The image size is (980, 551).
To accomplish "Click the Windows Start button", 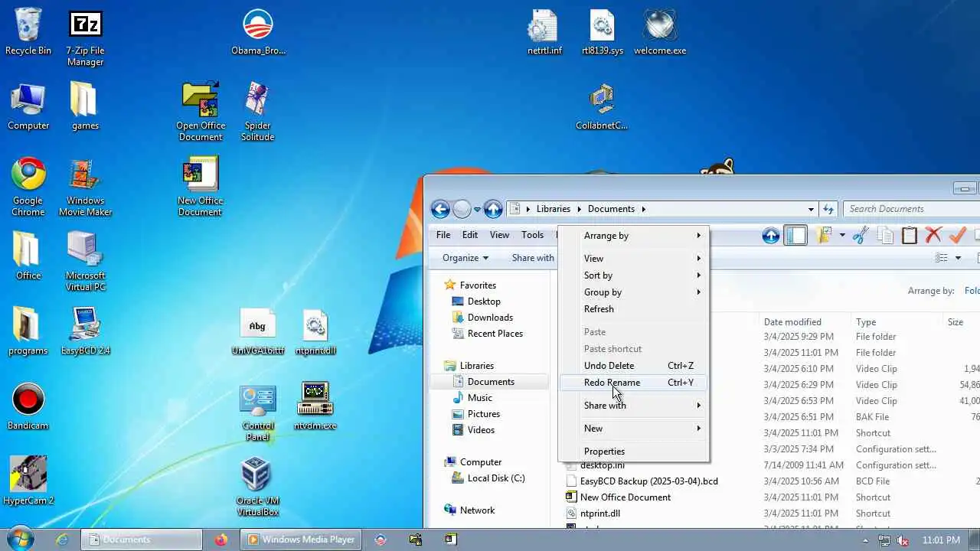I will tap(20, 539).
